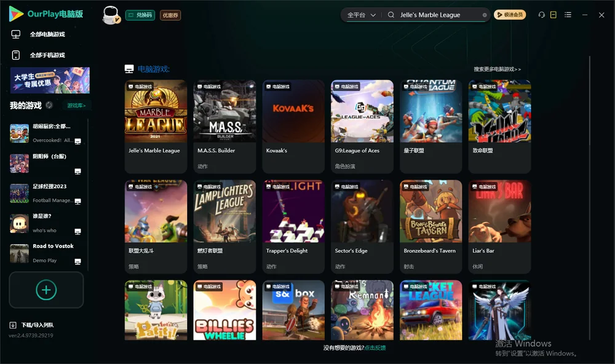Open the Trapper's Delight game card

293,226
